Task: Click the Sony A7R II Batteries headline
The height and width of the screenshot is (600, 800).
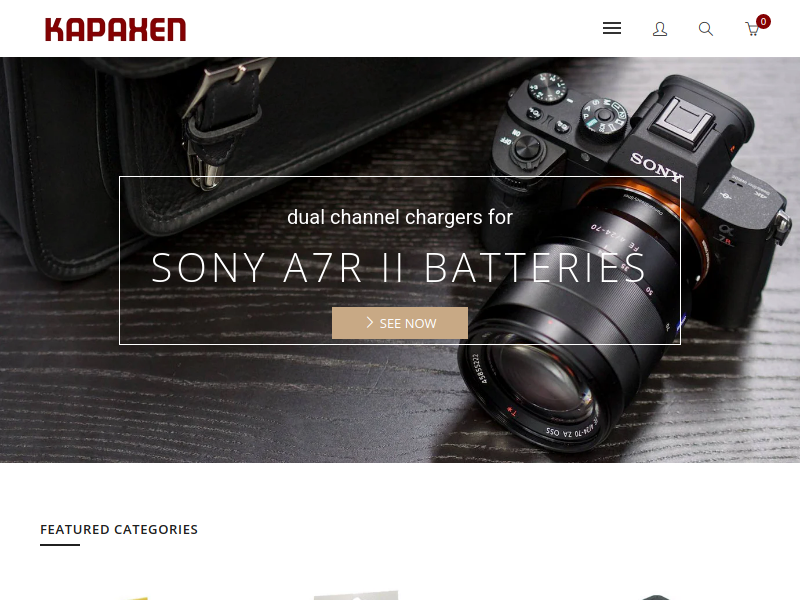Action: coord(399,267)
